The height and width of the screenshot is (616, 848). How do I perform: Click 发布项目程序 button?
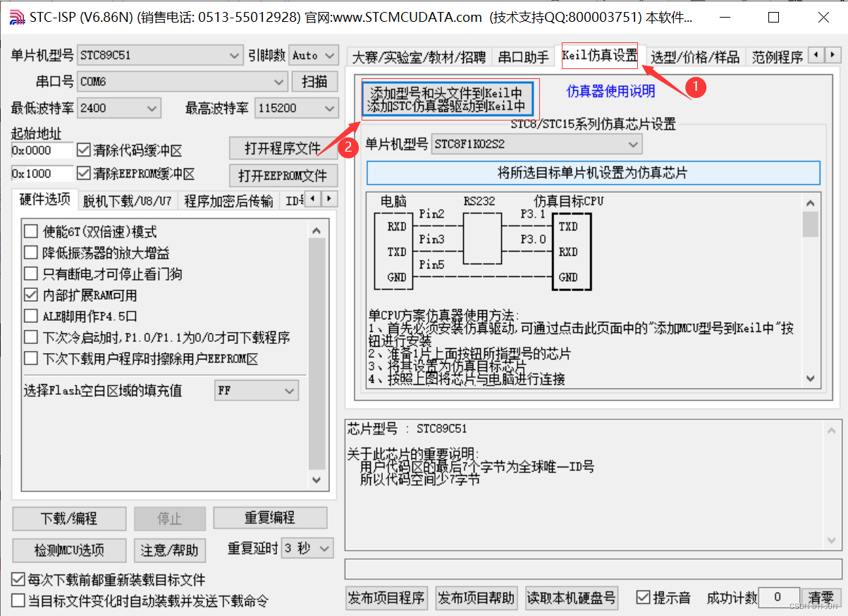coord(387,598)
